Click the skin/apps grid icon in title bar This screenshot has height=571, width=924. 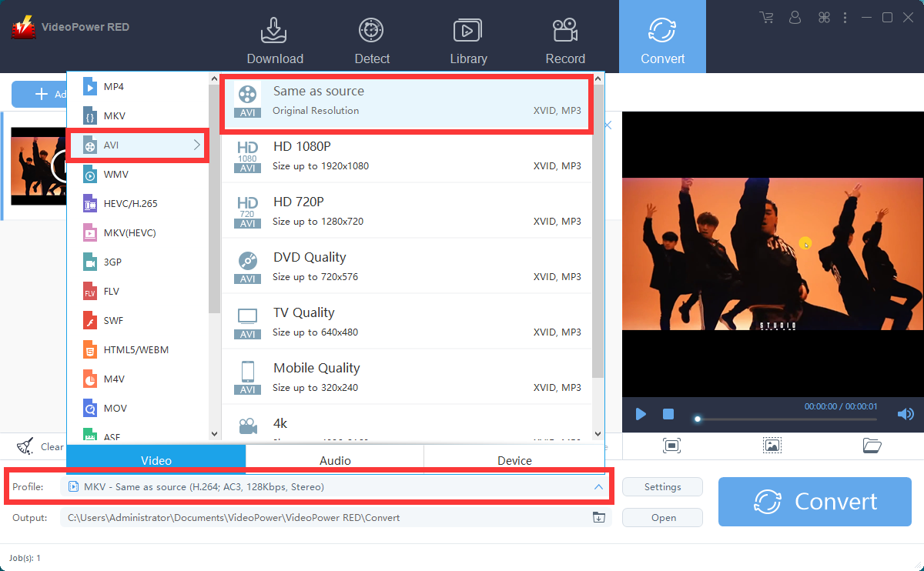[x=824, y=17]
